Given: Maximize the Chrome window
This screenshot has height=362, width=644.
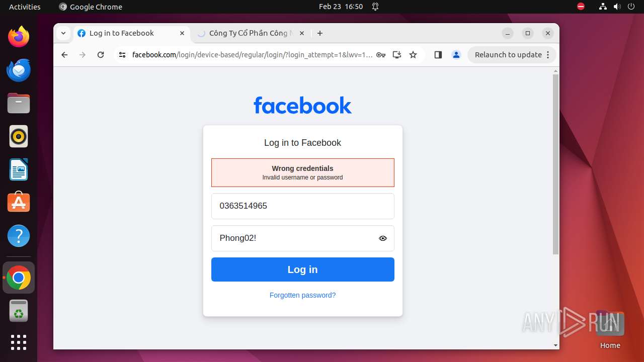Looking at the screenshot, I should [528, 33].
